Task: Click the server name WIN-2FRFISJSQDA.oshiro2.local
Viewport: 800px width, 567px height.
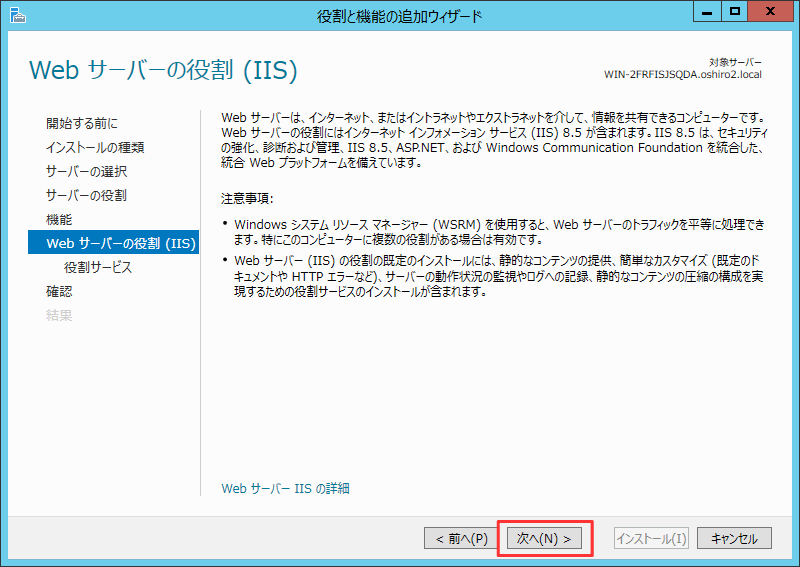Action: [x=683, y=75]
